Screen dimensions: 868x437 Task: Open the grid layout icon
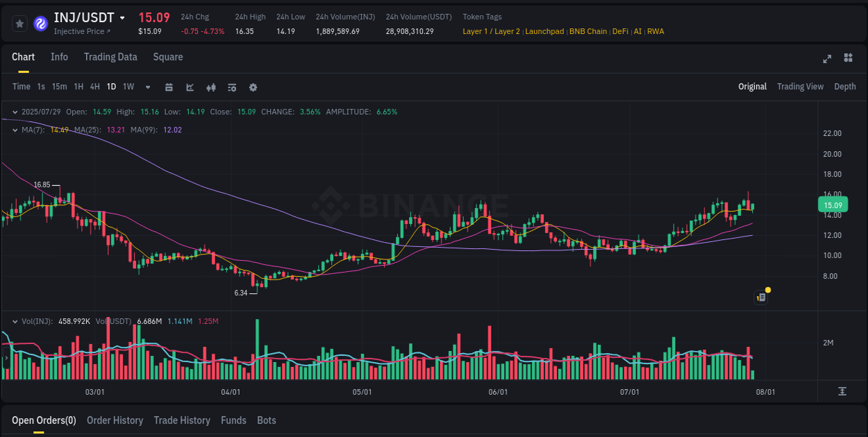click(x=848, y=59)
